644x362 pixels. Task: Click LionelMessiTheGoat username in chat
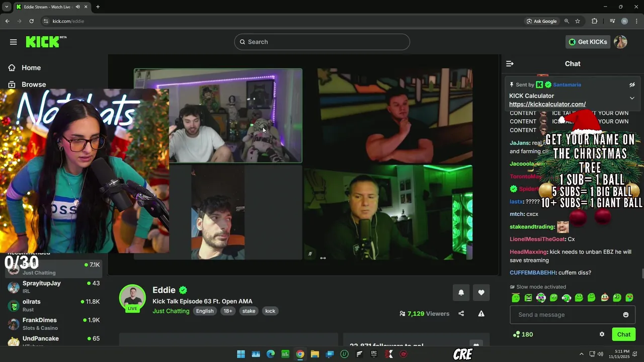537,239
